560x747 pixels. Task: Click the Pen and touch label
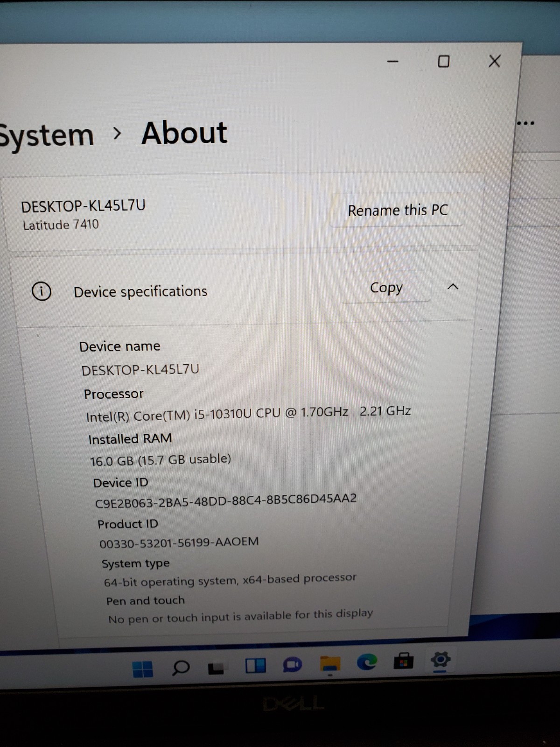click(x=146, y=600)
